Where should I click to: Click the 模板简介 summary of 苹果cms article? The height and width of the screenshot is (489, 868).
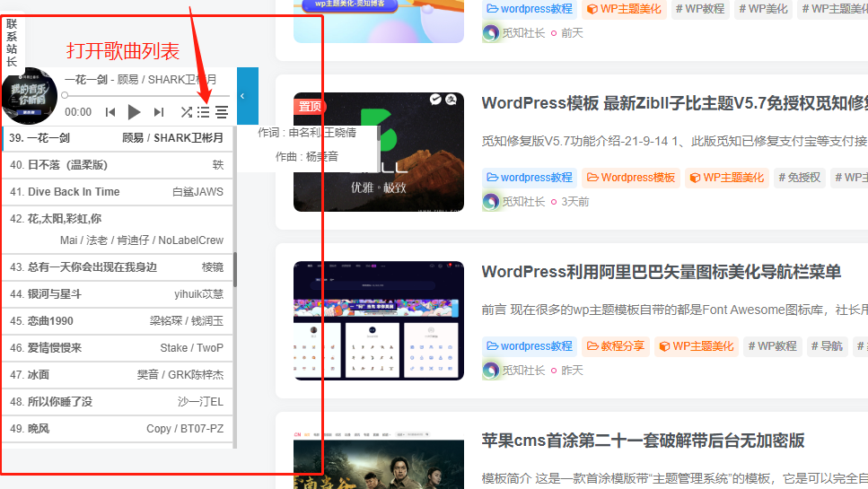pyautogui.click(x=674, y=478)
